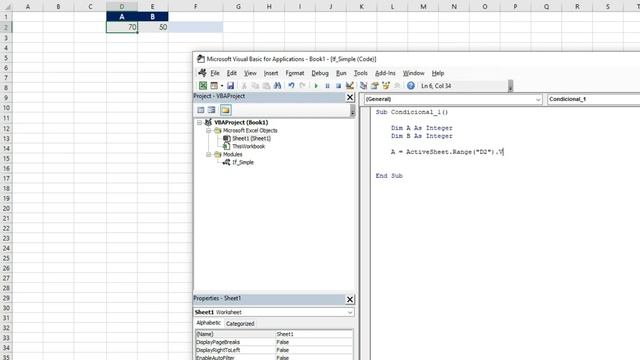The width and height of the screenshot is (640, 360).
Task: Open the Insert menu
Action: tap(271, 73)
